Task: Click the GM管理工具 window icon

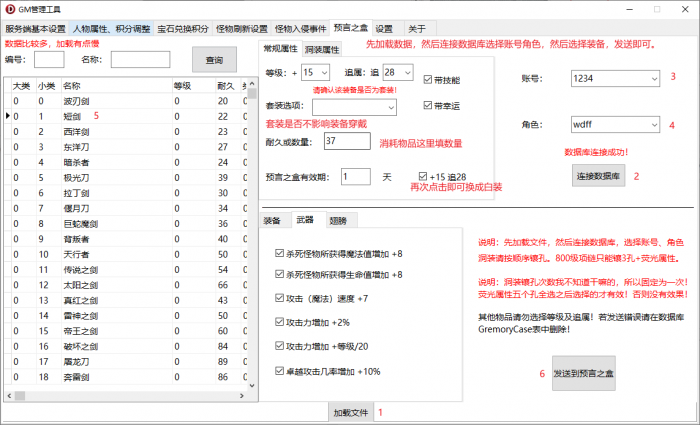Action: 9,9
